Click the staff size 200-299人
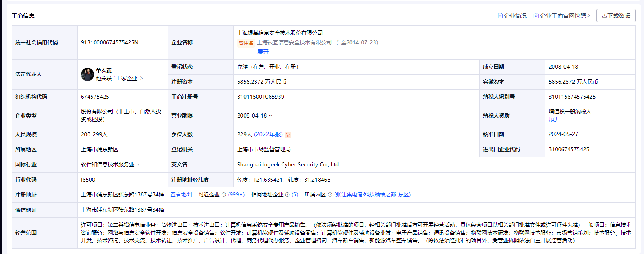Viewport: 644px width, 254px height. tap(94, 134)
